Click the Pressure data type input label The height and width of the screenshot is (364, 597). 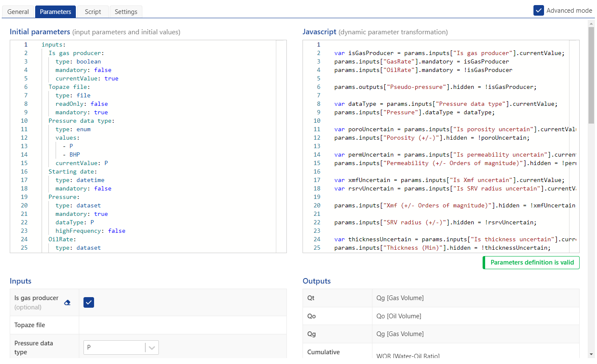tap(34, 347)
